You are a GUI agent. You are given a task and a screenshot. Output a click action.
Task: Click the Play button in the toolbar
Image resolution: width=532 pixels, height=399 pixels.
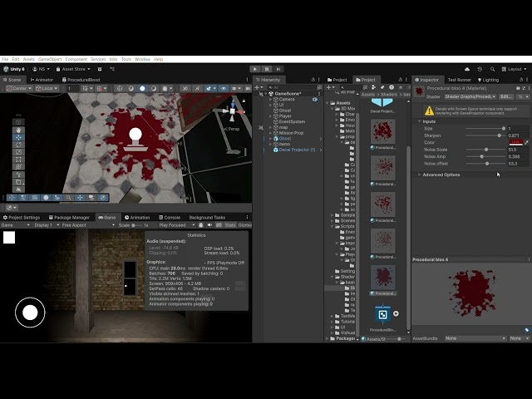[255, 69]
